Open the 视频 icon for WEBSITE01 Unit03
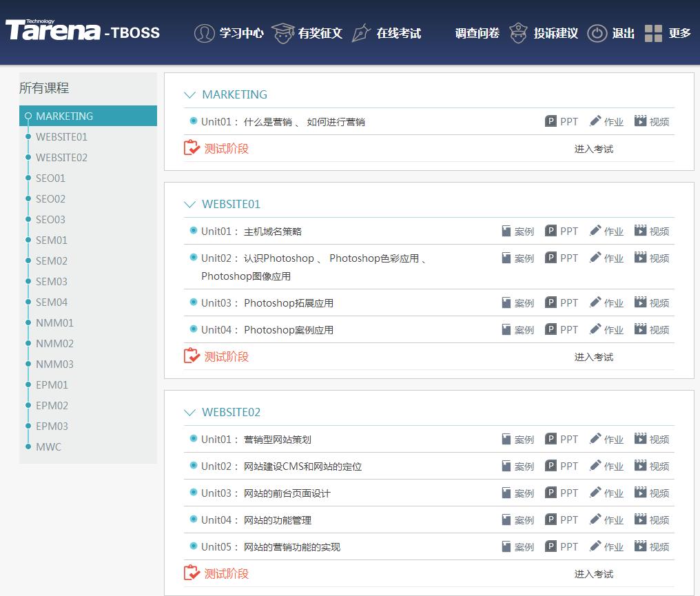The image size is (700, 596). 641,302
